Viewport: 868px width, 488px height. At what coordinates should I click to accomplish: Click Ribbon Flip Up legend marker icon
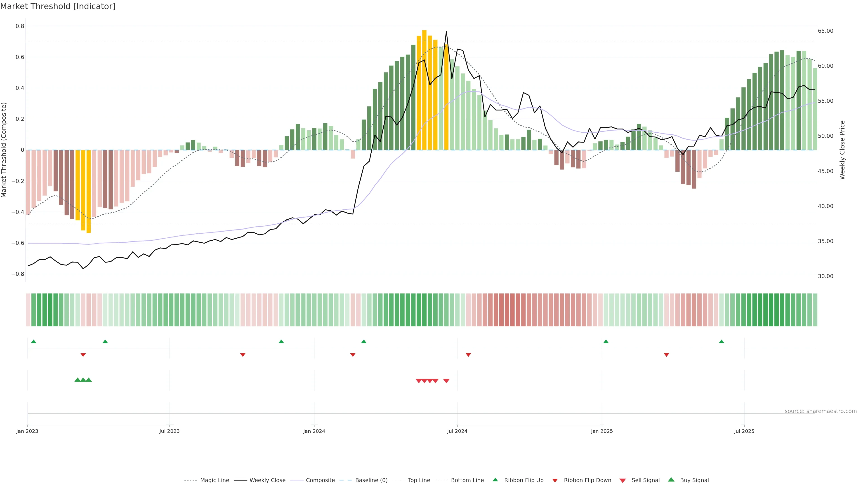click(x=495, y=480)
